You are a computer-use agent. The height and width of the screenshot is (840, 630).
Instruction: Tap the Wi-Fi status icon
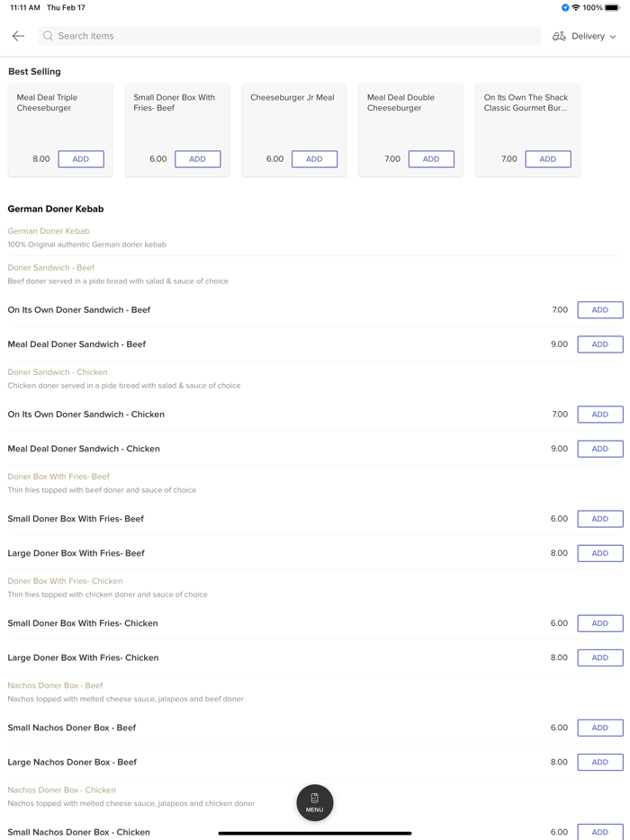click(576, 7)
